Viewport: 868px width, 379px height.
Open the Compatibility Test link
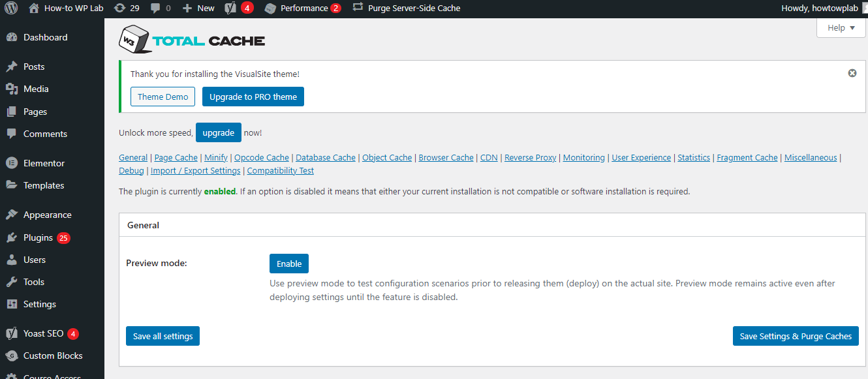pyautogui.click(x=281, y=170)
